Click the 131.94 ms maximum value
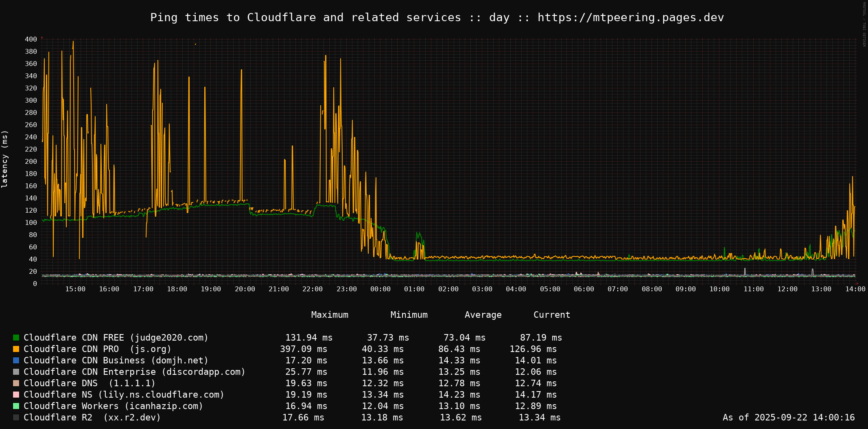The height and width of the screenshot is (429, 868). [309, 338]
